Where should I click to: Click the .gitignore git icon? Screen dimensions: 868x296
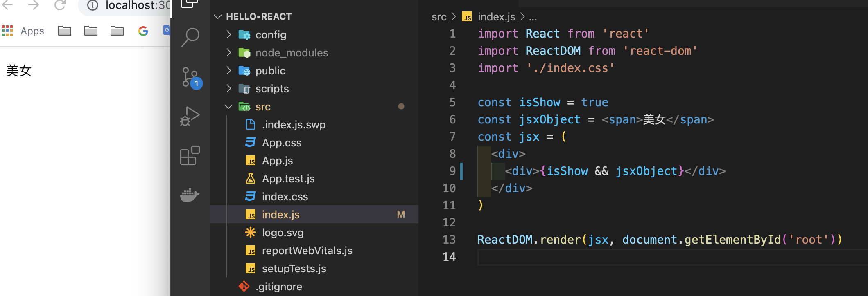[244, 287]
